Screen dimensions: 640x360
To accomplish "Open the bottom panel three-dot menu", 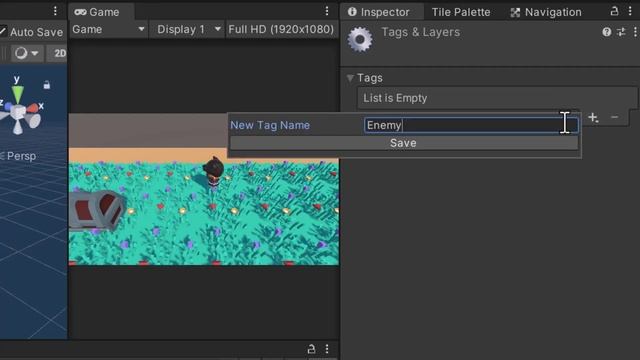I will pyautogui.click(x=327, y=349).
